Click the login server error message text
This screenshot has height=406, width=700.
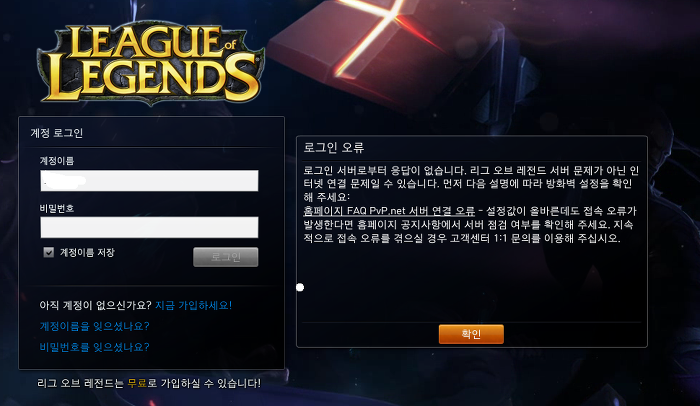pos(471,204)
